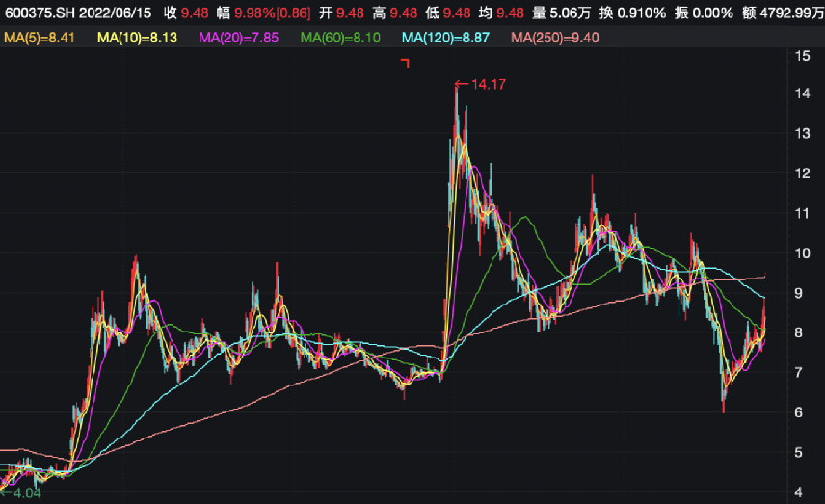Click the MA(250)=9.40 indicator label
This screenshot has height=504, width=825.
click(x=555, y=37)
